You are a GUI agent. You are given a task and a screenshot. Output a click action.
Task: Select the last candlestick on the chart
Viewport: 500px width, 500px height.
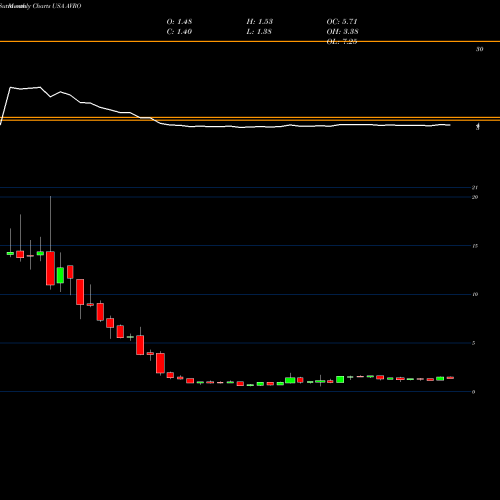point(450,378)
